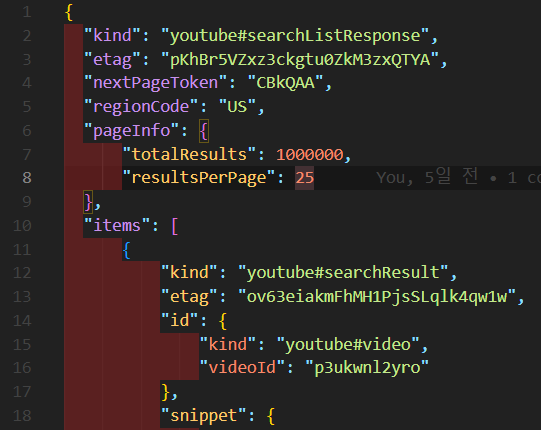Click line number 18 in gutter
Screen dimensions: 541x430
click(22, 415)
